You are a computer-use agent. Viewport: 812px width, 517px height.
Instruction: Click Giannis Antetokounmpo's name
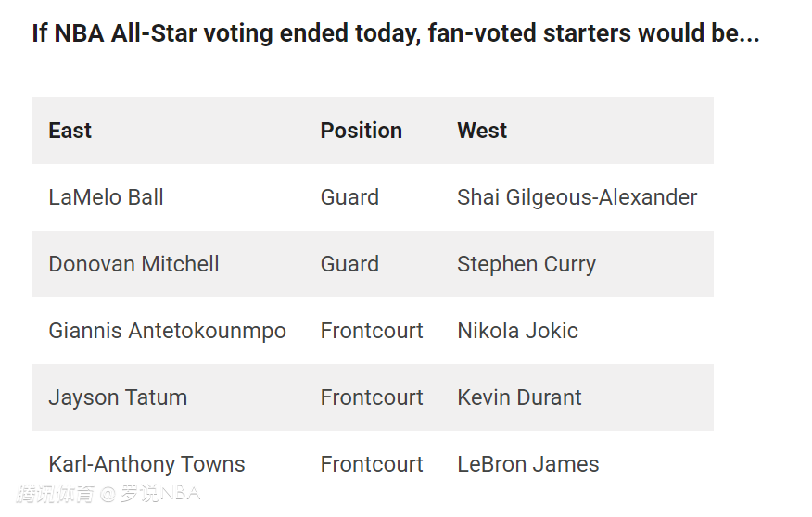167,331
